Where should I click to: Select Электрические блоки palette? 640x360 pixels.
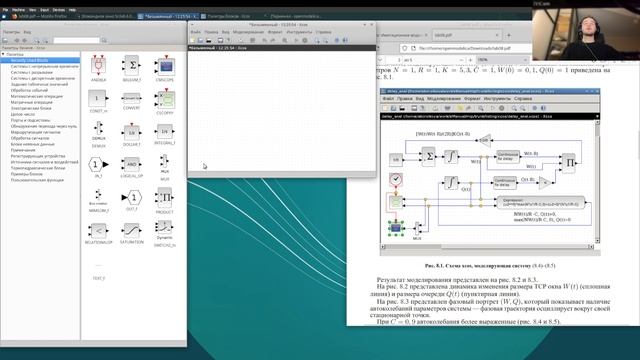coord(31,108)
